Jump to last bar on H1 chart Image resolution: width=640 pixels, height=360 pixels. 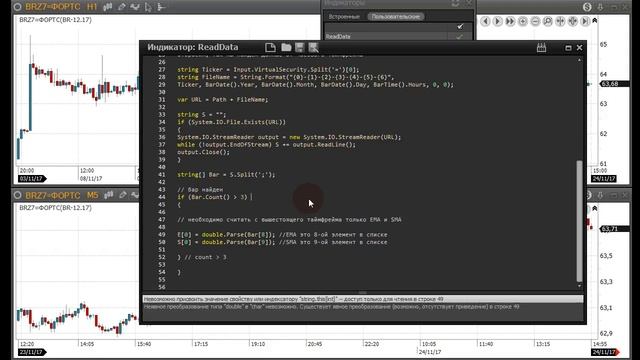coord(585,21)
